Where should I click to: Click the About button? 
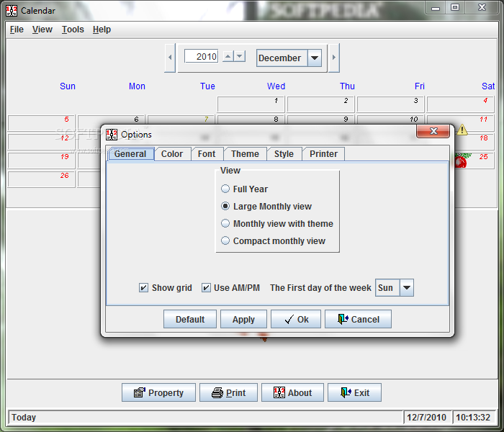click(292, 392)
